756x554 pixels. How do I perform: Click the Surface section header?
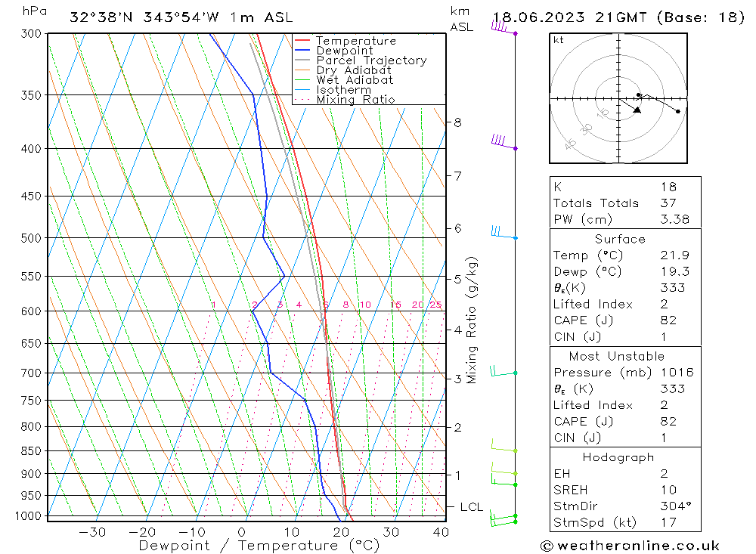point(620,239)
